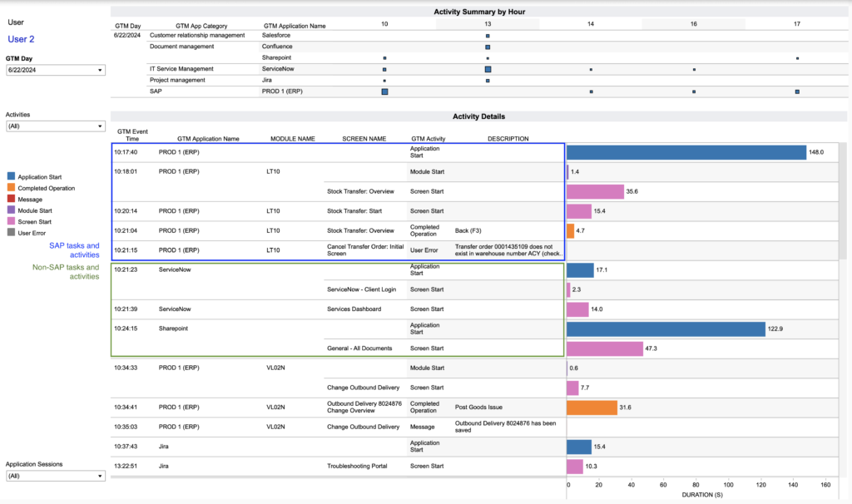Click the Application Start legend color swatch
The image size is (852, 504).
pyautogui.click(x=11, y=176)
